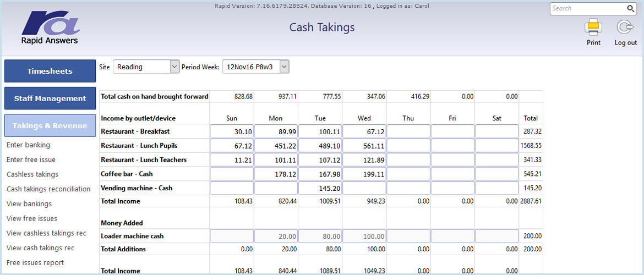644x275 pixels.
Task: Select the Vending machine Tuesday field with 145.20
Action: pos(320,188)
